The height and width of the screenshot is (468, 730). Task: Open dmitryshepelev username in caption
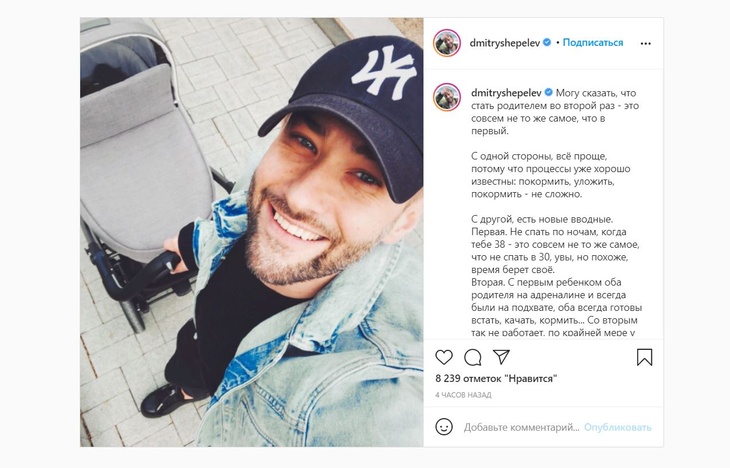tap(507, 93)
